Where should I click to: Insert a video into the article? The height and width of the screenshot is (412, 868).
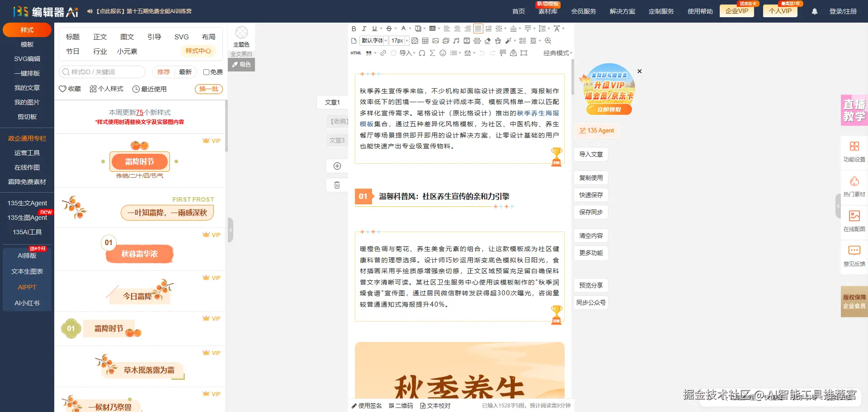point(467,41)
